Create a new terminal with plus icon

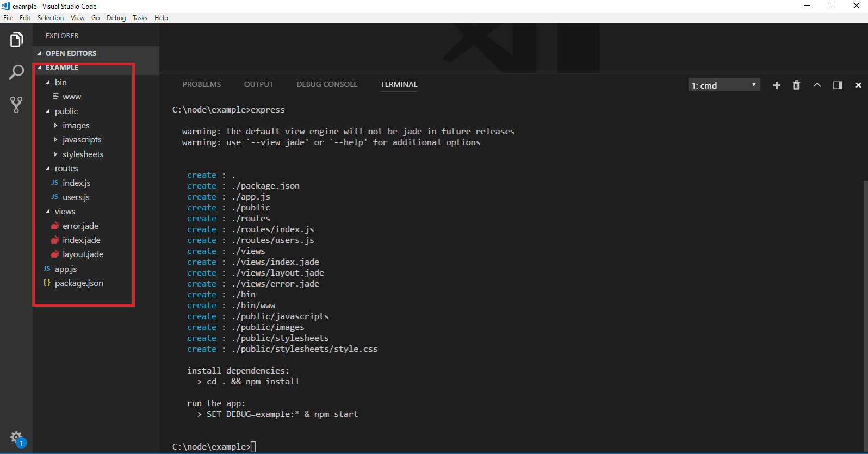click(x=777, y=85)
